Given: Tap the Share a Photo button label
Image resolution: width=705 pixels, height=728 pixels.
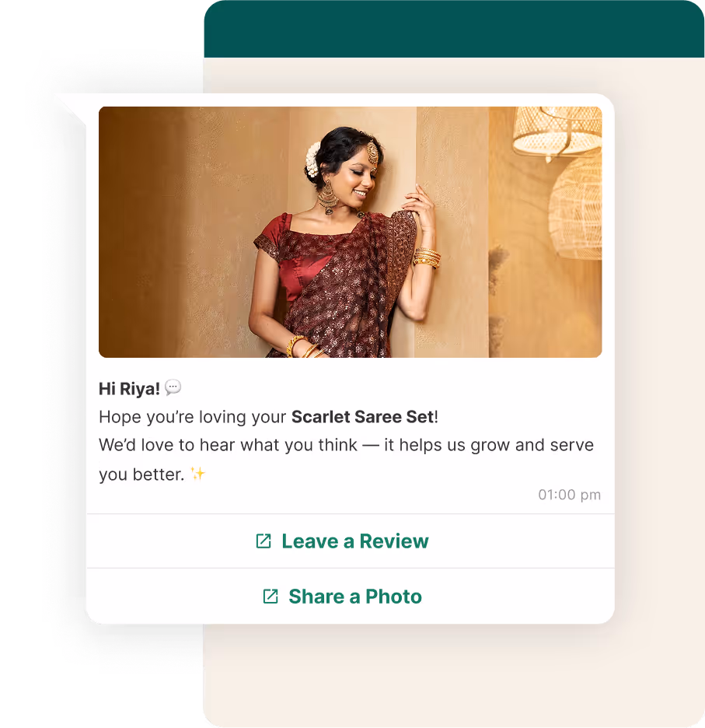Looking at the screenshot, I should 355,597.
